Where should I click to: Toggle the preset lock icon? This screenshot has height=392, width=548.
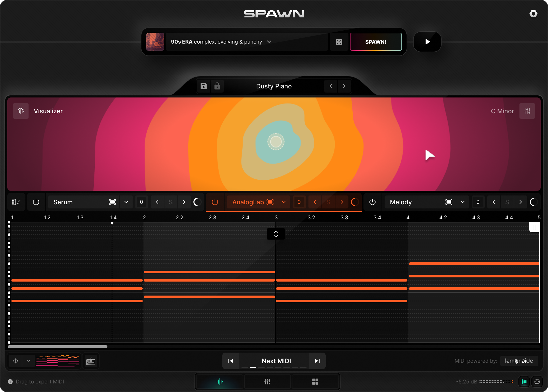(x=217, y=86)
